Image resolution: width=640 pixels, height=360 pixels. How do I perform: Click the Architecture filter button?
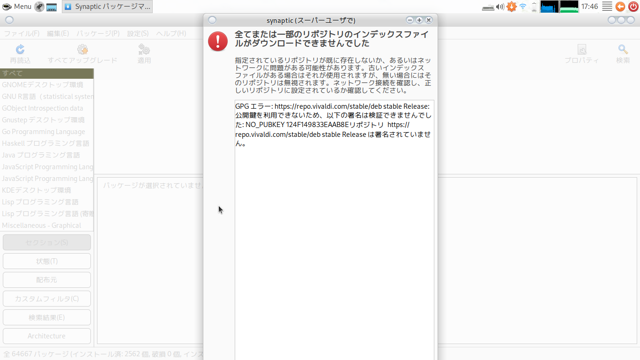click(x=47, y=336)
